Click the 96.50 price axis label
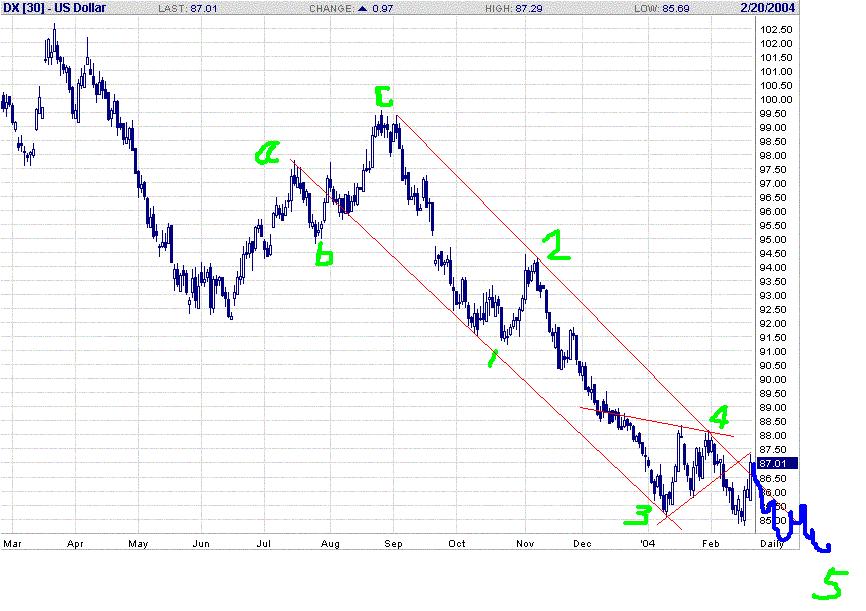This screenshot has height=611, width=866. [773, 197]
